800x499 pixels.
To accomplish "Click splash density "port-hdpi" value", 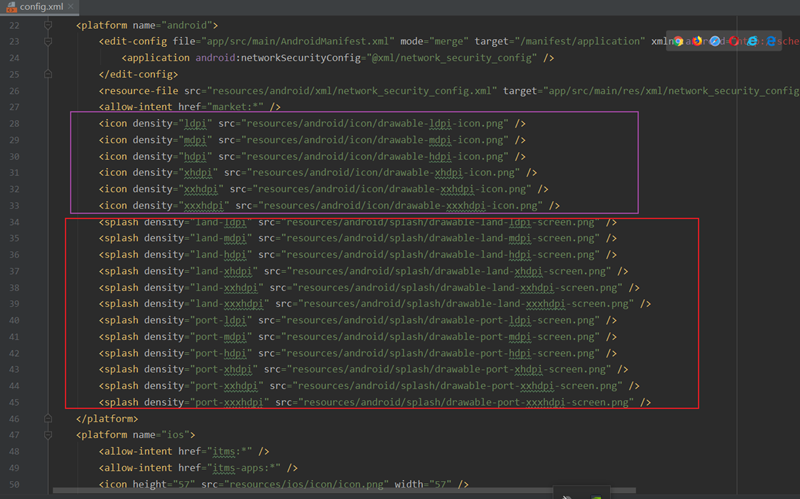I will click(221, 353).
